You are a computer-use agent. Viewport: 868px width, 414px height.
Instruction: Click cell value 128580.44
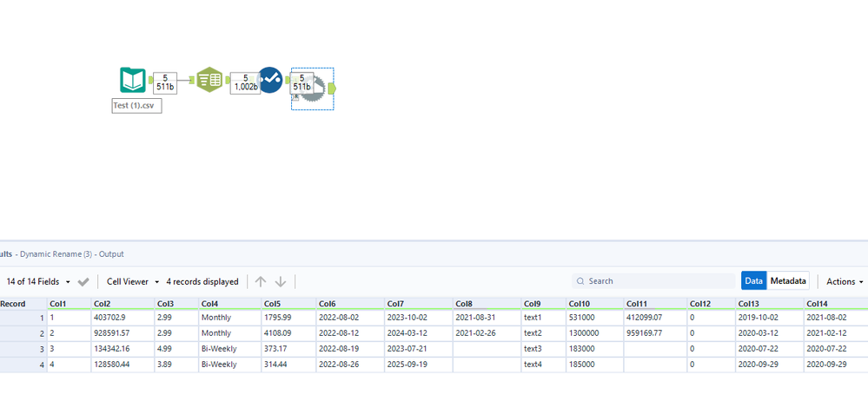[123, 365]
